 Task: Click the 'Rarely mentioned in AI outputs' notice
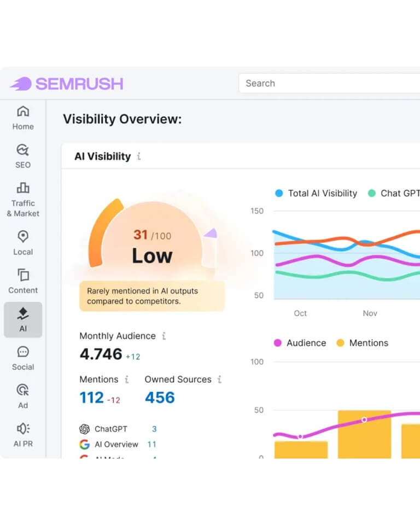pos(152,296)
